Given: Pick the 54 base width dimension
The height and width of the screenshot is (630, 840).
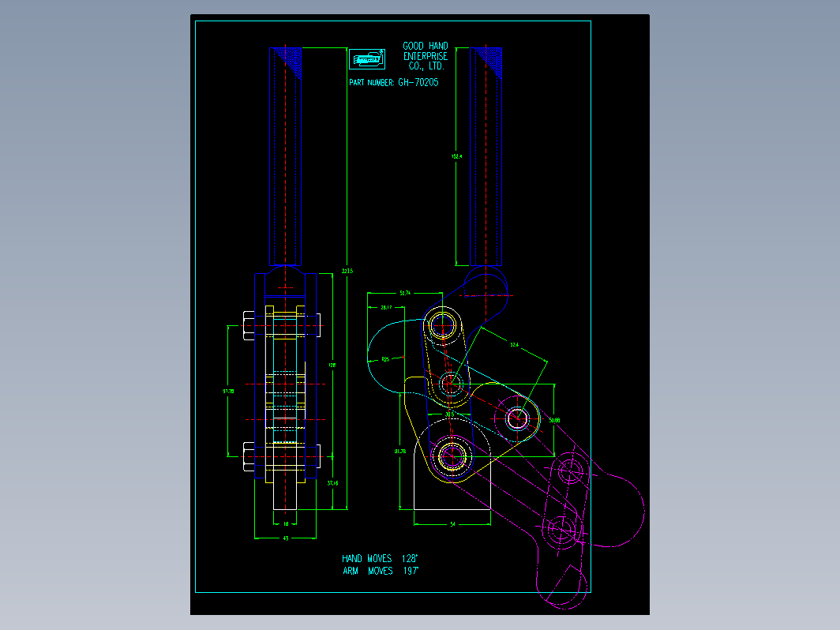Looking at the screenshot, I should tap(452, 524).
